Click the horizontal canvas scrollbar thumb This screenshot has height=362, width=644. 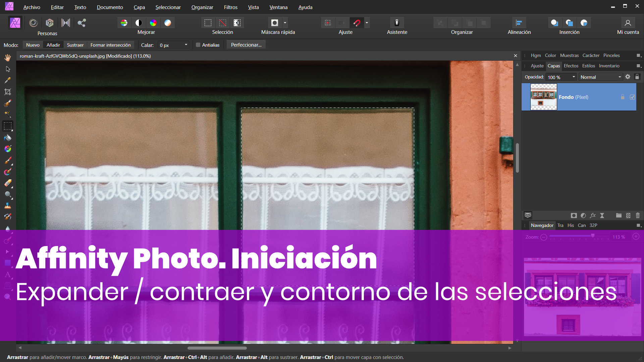coord(217,348)
